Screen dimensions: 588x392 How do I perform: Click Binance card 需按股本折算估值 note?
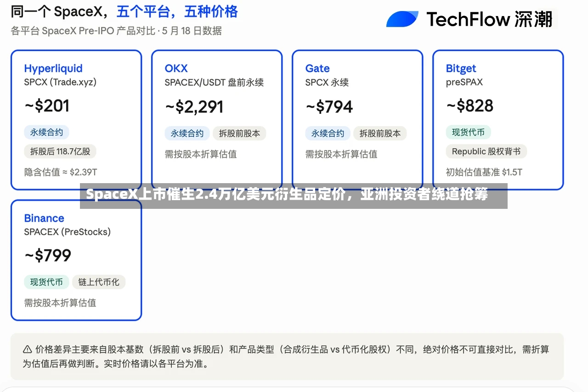click(60, 302)
